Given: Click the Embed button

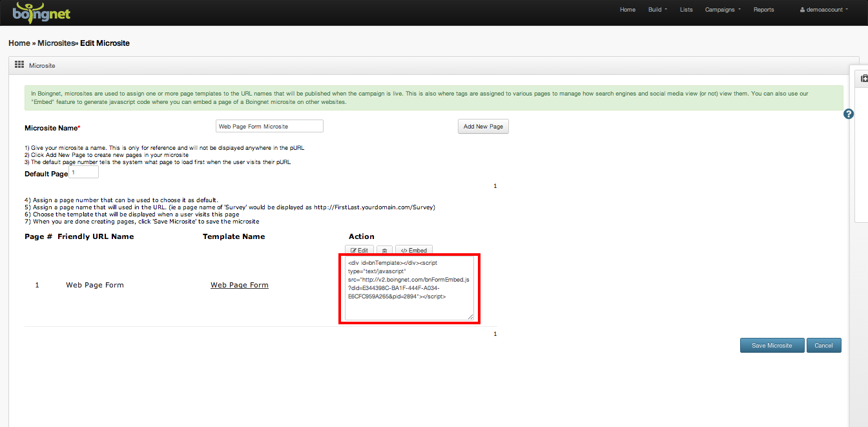Looking at the screenshot, I should 414,251.
